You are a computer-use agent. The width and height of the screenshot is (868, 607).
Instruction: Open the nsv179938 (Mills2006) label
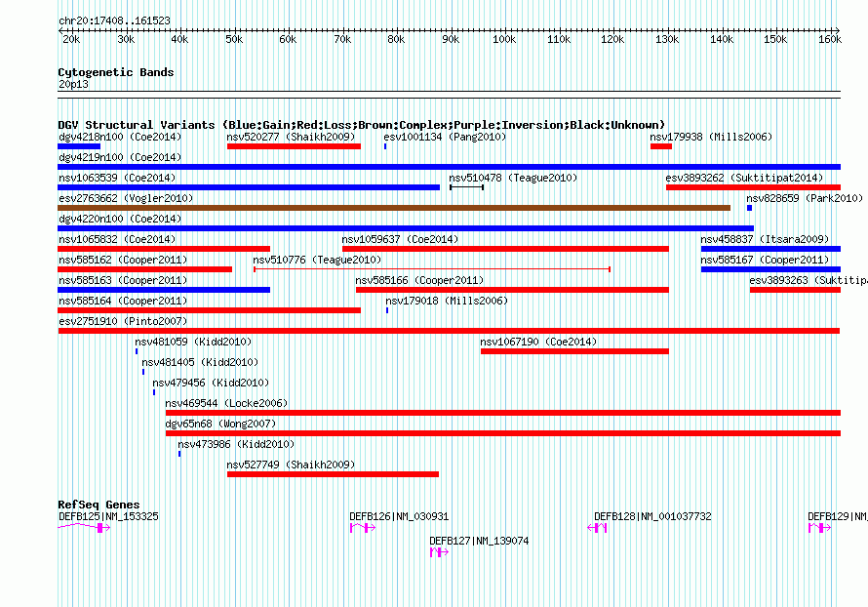[x=711, y=137]
